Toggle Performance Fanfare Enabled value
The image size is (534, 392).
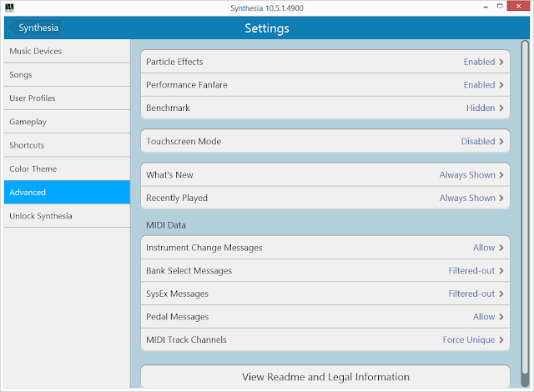coord(479,85)
